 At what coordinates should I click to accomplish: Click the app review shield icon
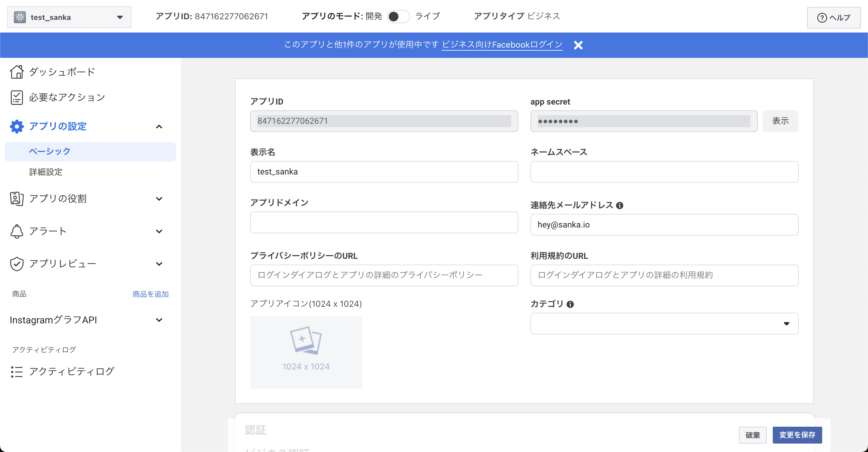coord(17,264)
